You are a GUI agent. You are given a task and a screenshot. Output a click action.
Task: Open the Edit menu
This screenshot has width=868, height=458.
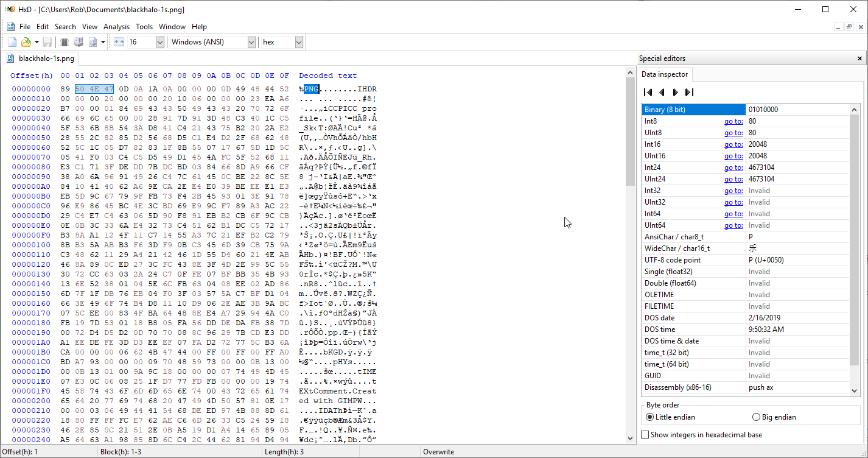pos(43,27)
